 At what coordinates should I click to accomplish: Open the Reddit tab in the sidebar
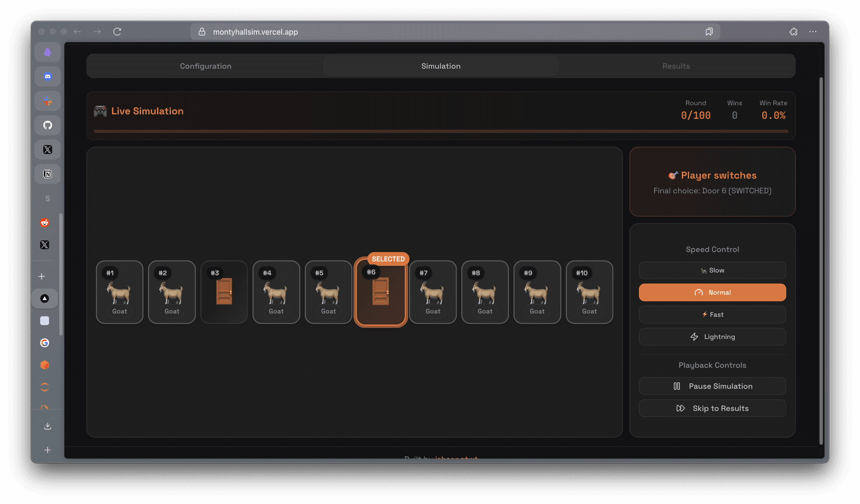pos(44,223)
